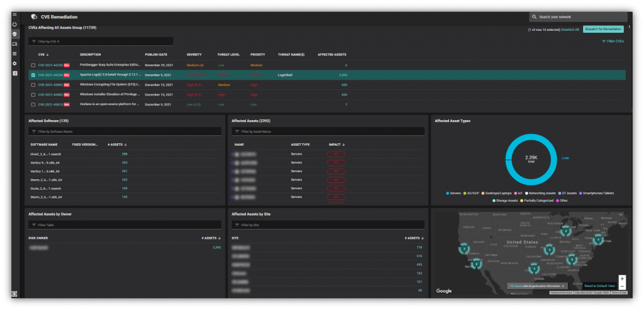Screen dimensions: 644x310
Task: Open the devices icon in the left sidebar
Action: tap(14, 43)
